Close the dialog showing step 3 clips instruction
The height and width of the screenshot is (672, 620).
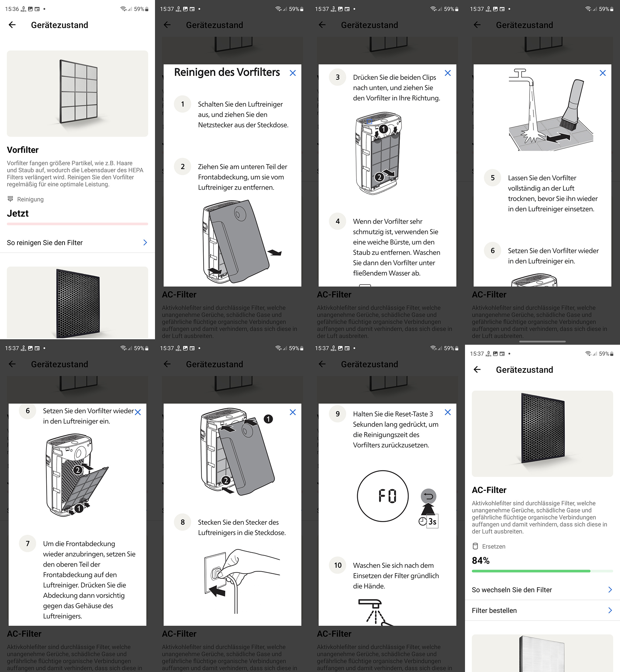click(448, 73)
